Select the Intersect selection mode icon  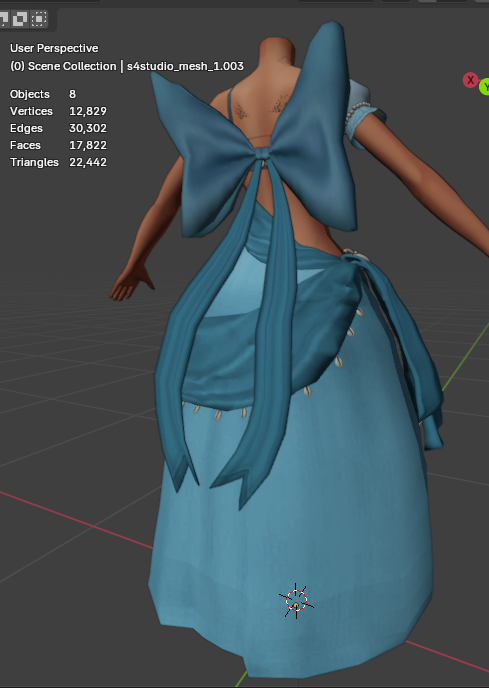point(39,19)
